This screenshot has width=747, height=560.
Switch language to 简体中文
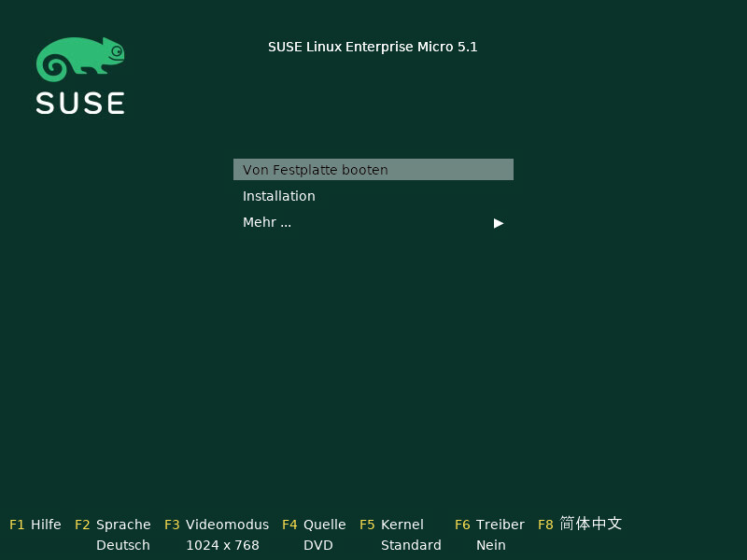coord(591,524)
